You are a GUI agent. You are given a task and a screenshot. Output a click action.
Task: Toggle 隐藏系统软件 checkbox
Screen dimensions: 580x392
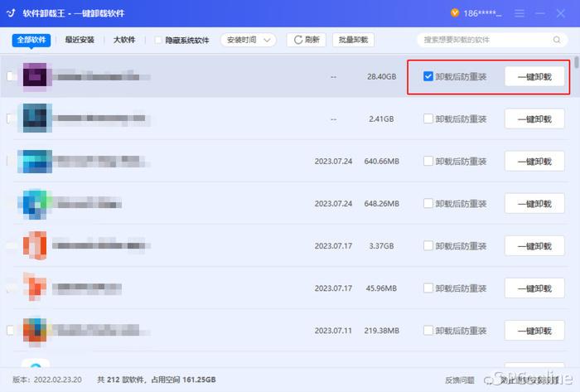tap(158, 40)
